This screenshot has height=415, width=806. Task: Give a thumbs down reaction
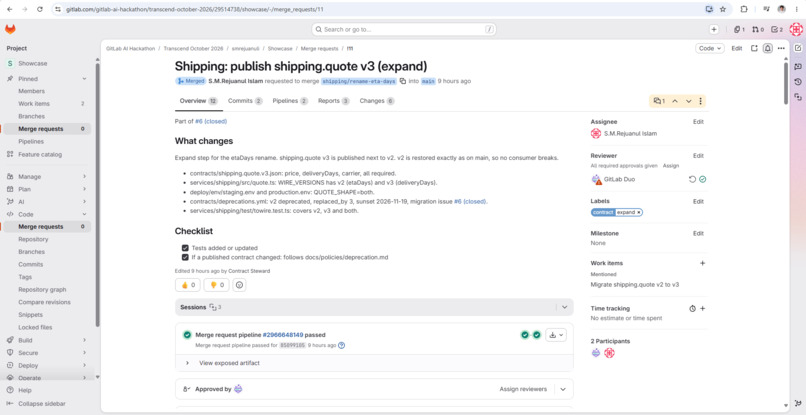(216, 285)
